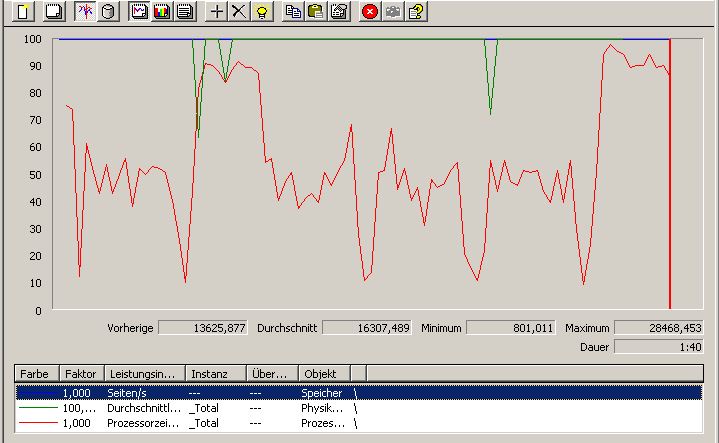Click the blue color line of Seiten/s

tap(38, 393)
